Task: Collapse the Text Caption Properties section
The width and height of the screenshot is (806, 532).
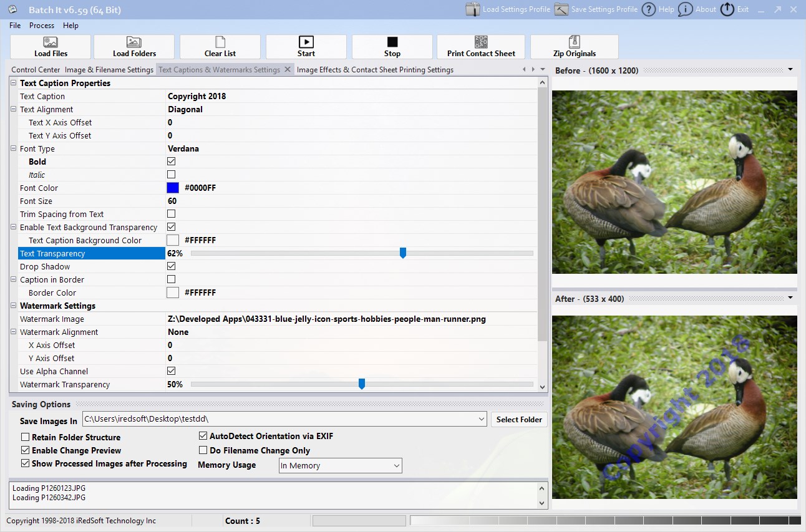Action: click(x=14, y=83)
